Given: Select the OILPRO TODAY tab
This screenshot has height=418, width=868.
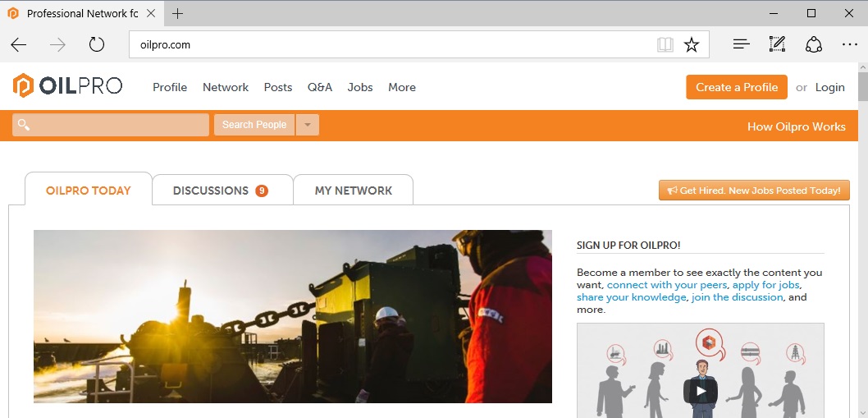Looking at the screenshot, I should click(x=89, y=191).
